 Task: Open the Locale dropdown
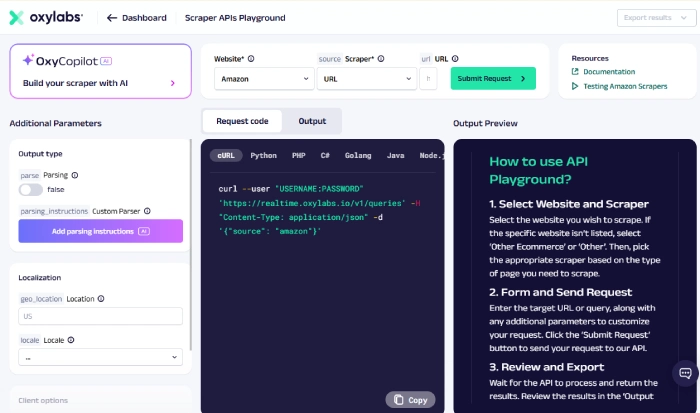point(100,357)
